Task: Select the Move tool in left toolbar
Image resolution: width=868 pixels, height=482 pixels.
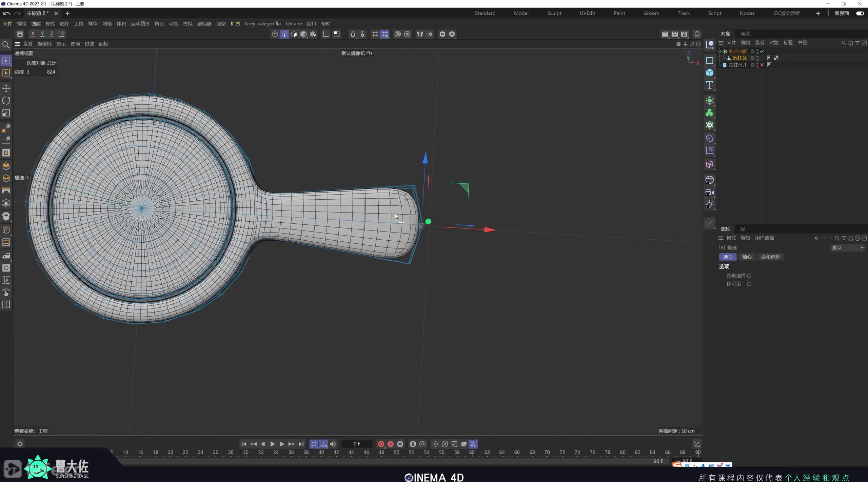Action: coord(6,88)
